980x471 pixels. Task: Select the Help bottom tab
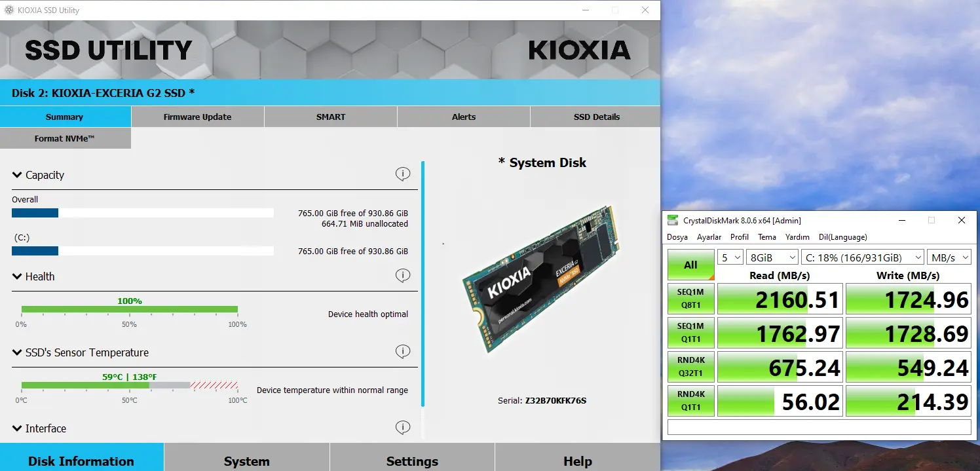tap(578, 458)
